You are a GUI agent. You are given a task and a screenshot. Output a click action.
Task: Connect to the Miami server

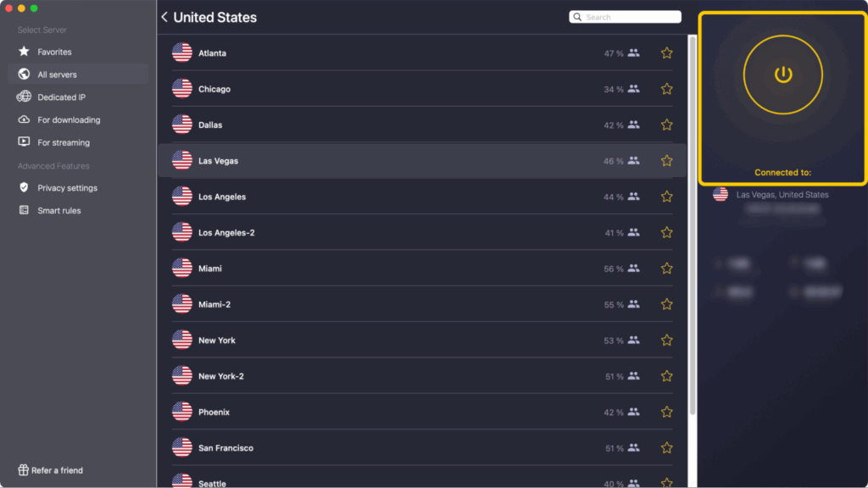(x=210, y=269)
